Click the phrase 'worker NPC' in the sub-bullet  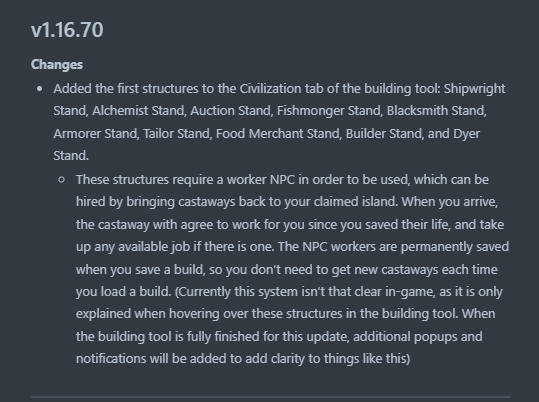(261, 180)
